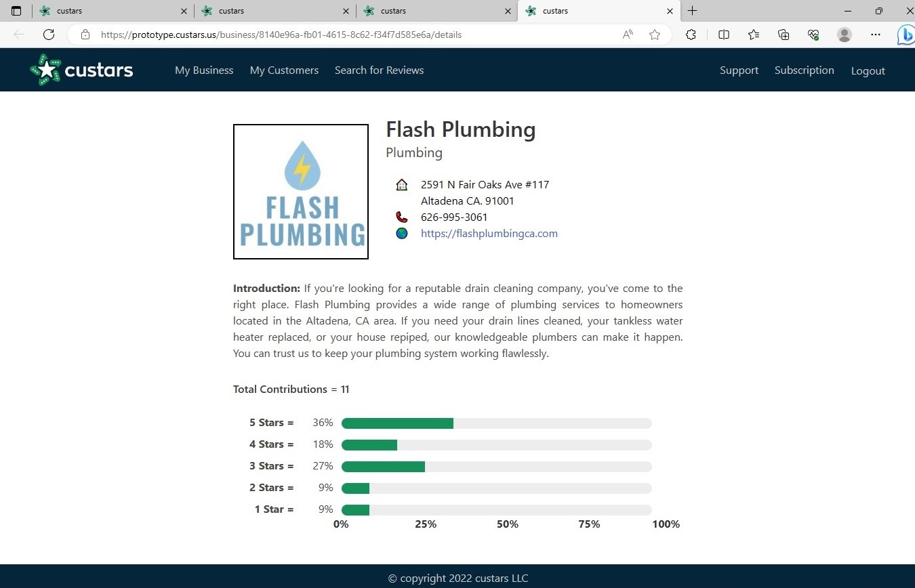Click the custars star logo
The width and height of the screenshot is (915, 588).
tap(81, 70)
